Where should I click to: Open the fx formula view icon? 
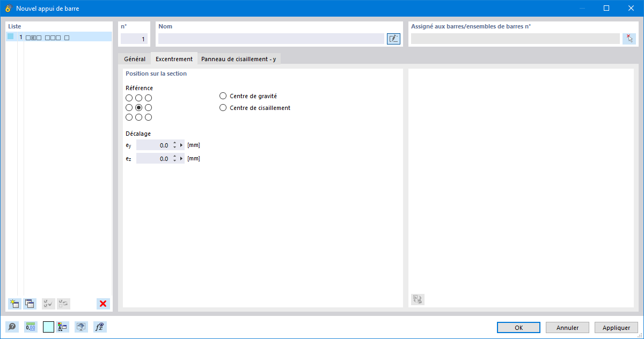point(99,327)
